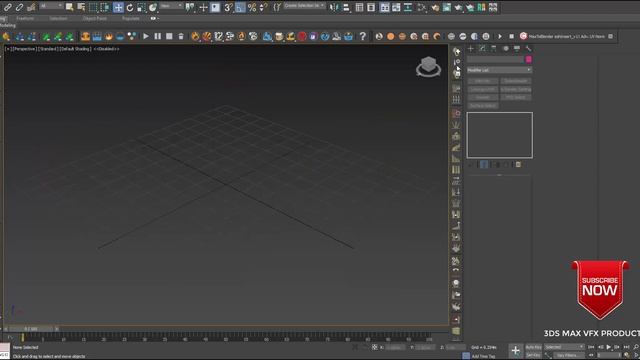Switch to the Hierarchy command panel tab
Screen dimensions: 640x360
tap(493, 49)
